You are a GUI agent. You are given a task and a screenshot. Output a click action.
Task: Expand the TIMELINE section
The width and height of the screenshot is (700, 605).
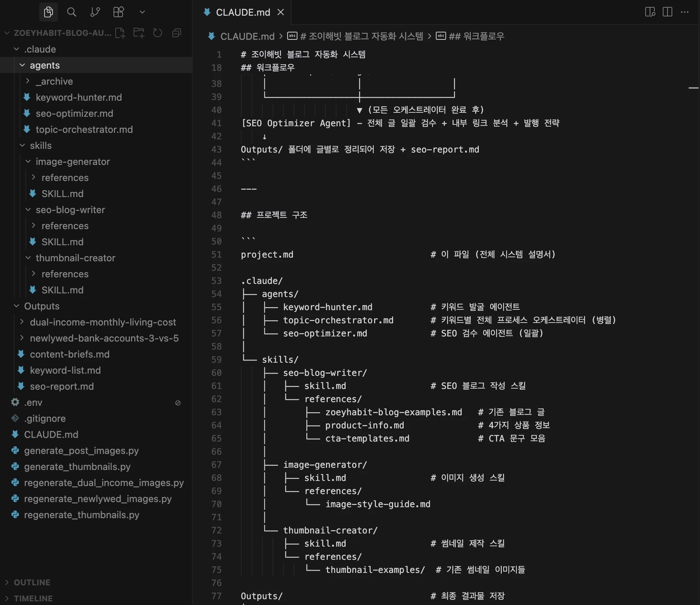click(33, 598)
